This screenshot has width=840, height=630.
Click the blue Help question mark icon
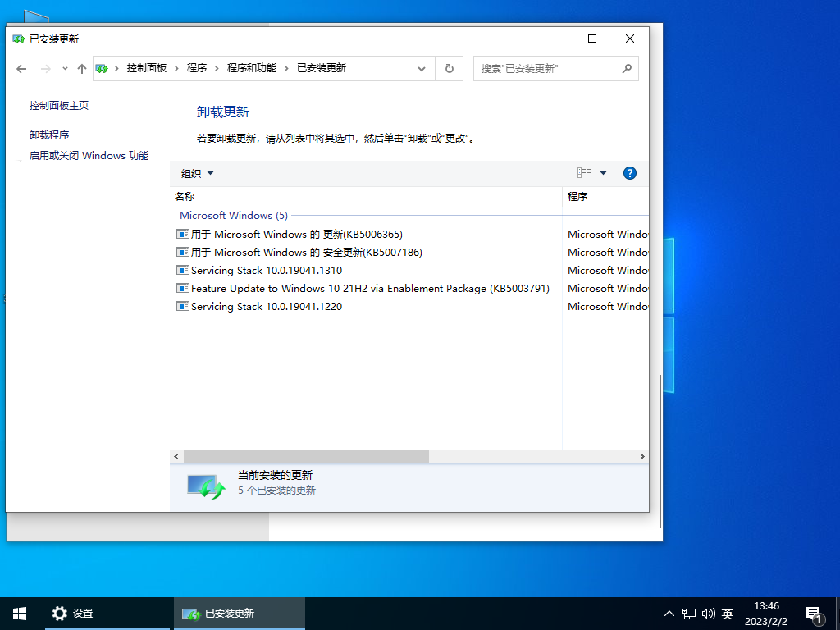point(629,173)
